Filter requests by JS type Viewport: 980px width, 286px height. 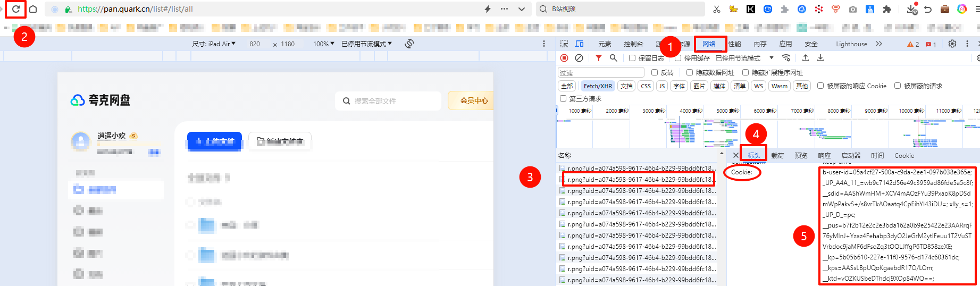click(x=662, y=86)
